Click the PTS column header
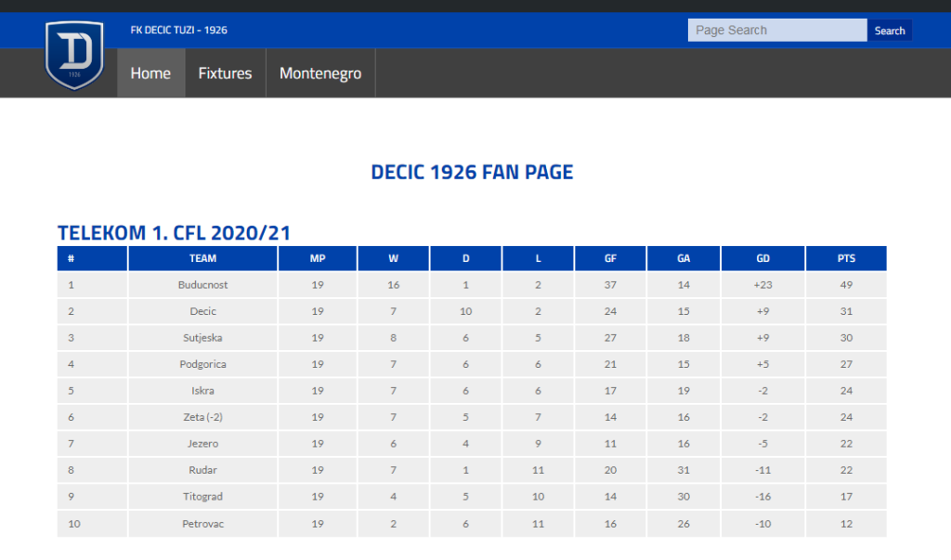Screen dimensions: 951x560 [846, 258]
